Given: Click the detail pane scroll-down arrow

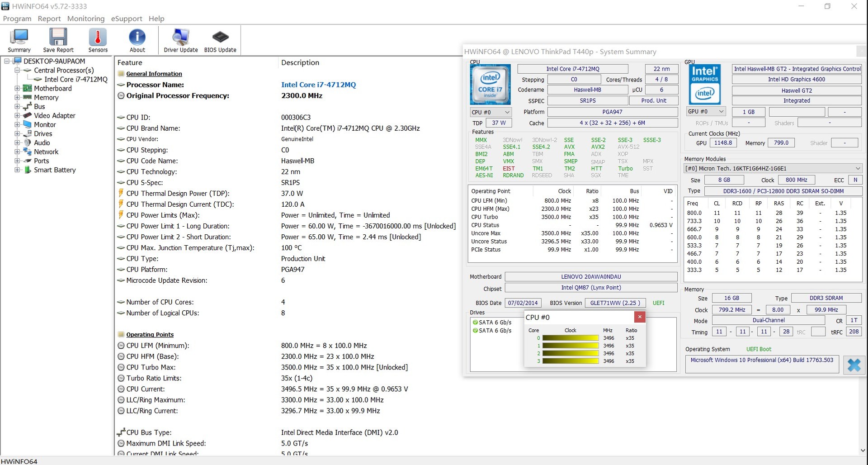Looking at the screenshot, I should (x=863, y=451).
